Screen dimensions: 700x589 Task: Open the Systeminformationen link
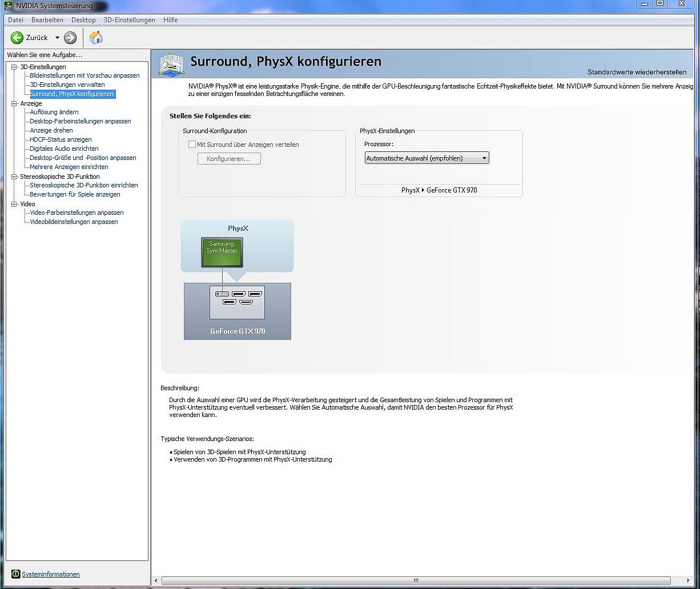(x=51, y=574)
